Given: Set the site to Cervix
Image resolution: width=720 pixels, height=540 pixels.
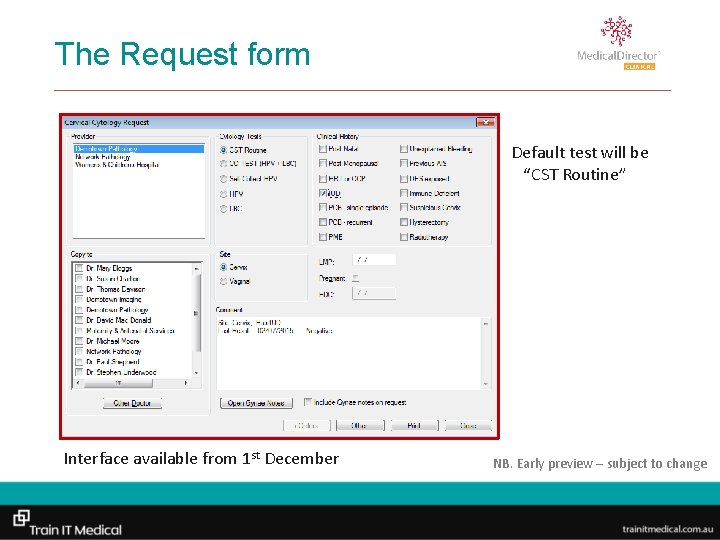Looking at the screenshot, I should (224, 267).
